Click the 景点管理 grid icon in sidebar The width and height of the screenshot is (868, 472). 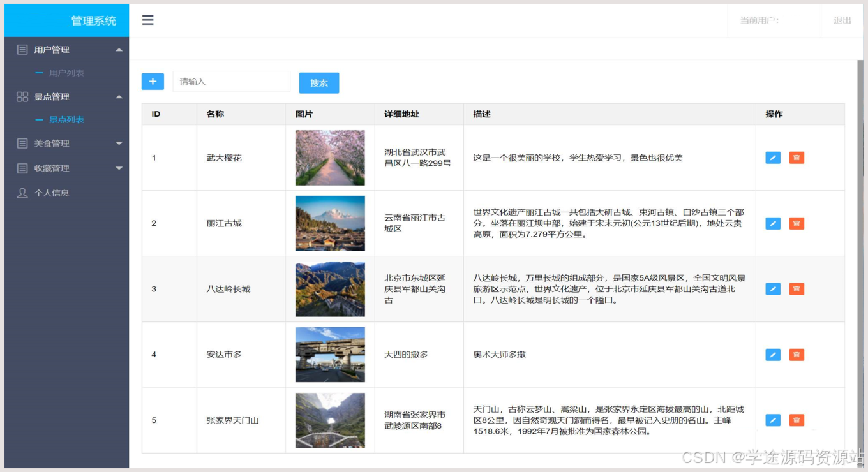coord(22,96)
